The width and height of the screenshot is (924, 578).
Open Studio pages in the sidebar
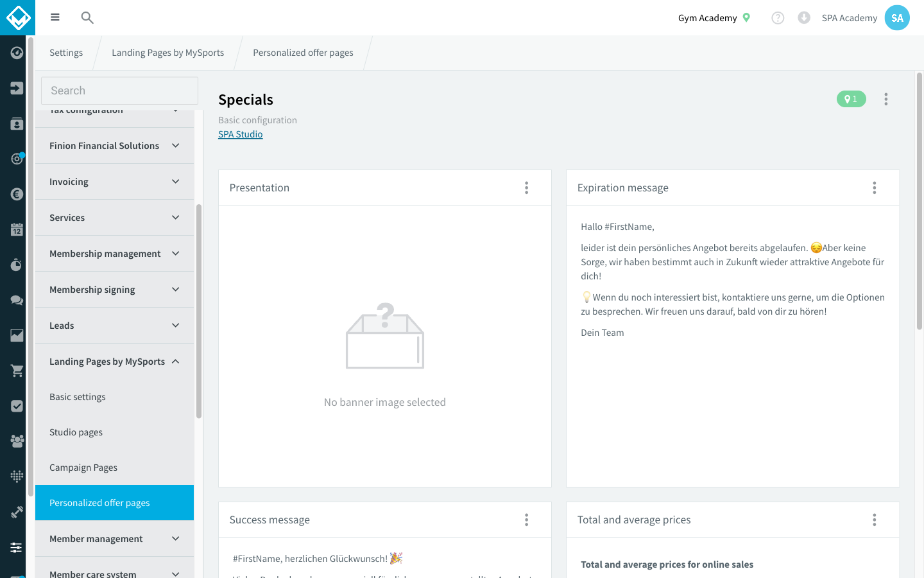[x=114, y=432]
